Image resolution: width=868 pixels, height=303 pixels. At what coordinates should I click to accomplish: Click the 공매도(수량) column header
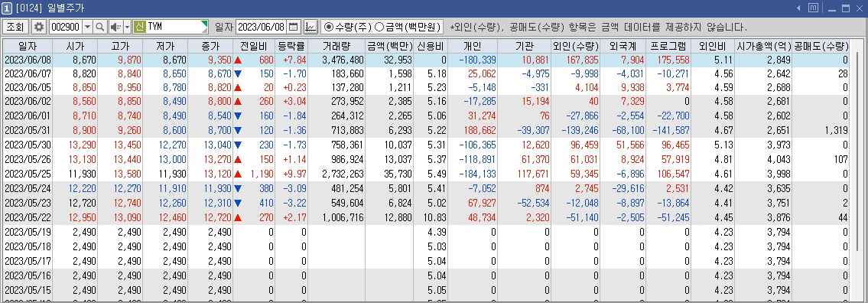pos(821,46)
